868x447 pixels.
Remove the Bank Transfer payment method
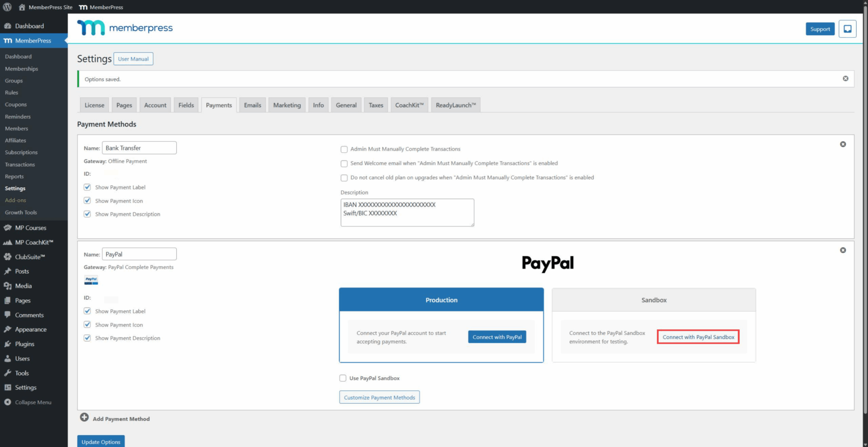pos(843,144)
